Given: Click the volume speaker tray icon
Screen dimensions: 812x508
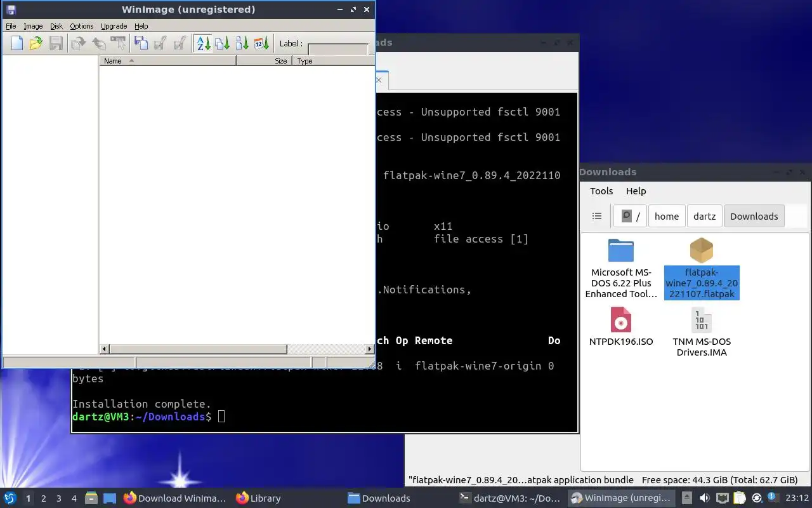Looking at the screenshot, I should point(705,498).
